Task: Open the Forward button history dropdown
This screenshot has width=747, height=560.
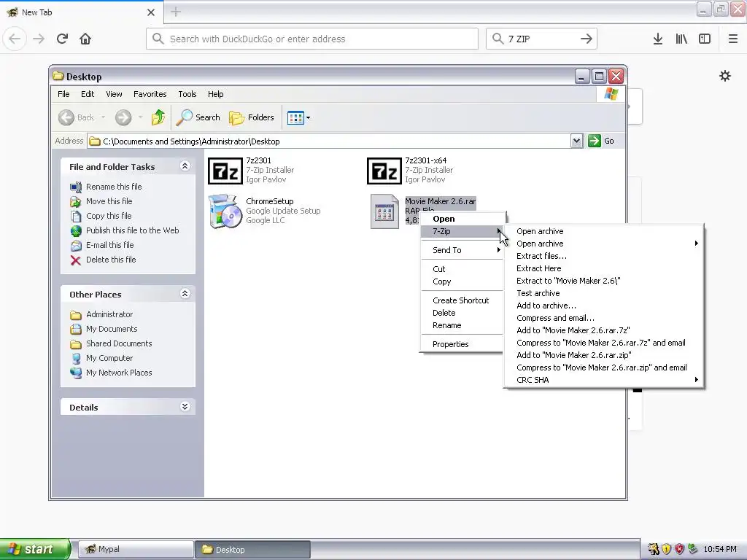Action: click(x=140, y=117)
